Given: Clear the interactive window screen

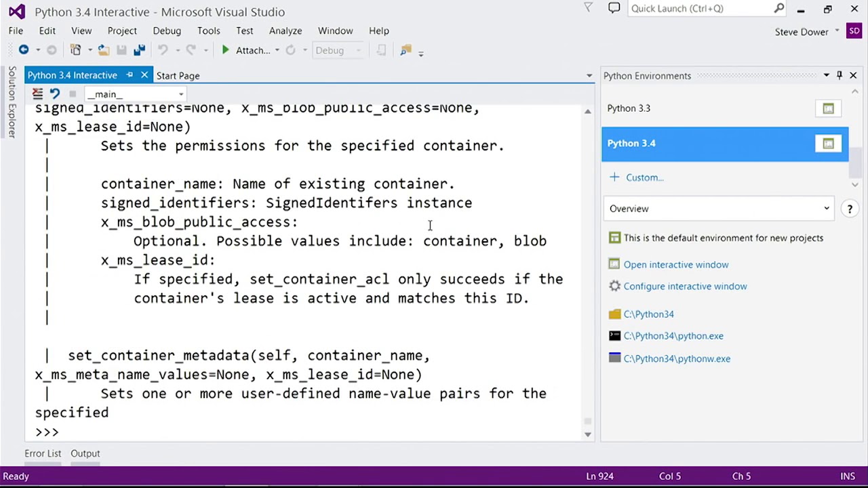Looking at the screenshot, I should (x=38, y=94).
